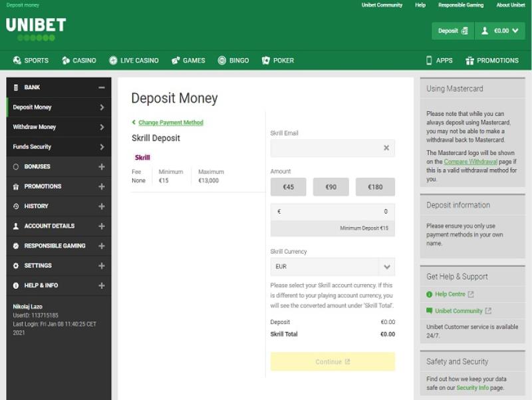Collapse the Bank section

(102, 87)
